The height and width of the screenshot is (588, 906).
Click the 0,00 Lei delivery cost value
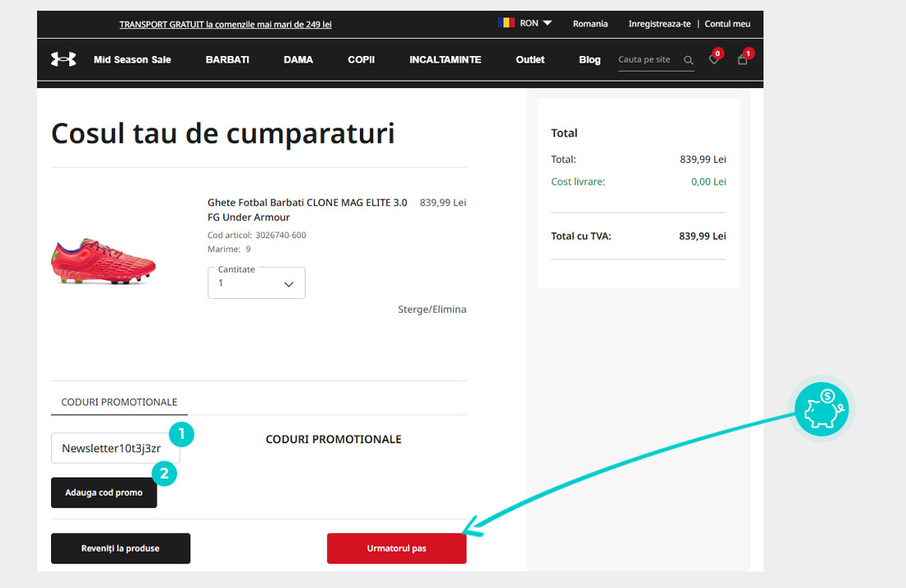coord(708,181)
